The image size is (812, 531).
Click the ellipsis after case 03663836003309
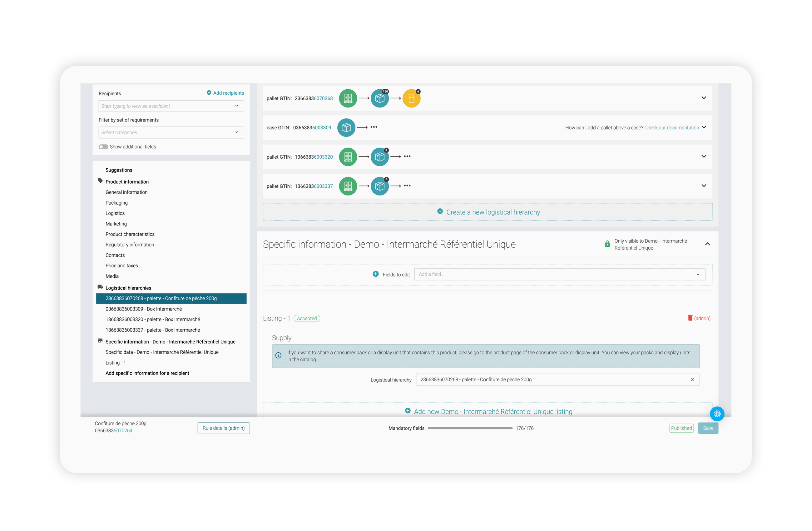[x=374, y=127]
